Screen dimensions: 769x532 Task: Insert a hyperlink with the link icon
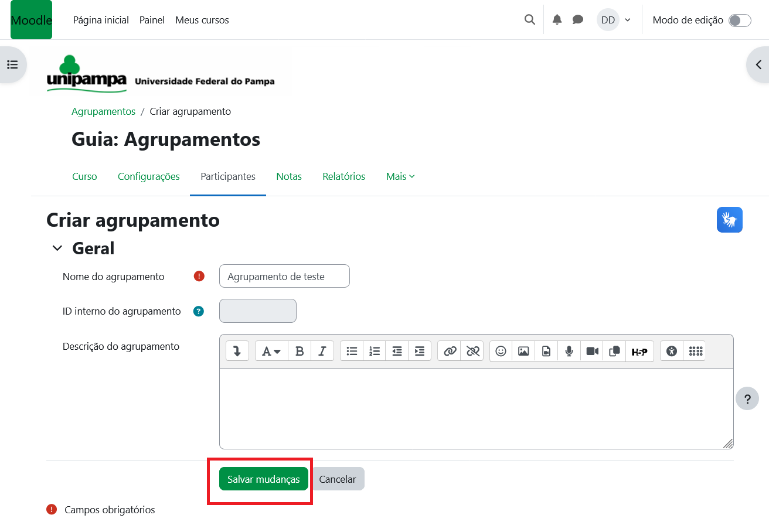tap(450, 350)
